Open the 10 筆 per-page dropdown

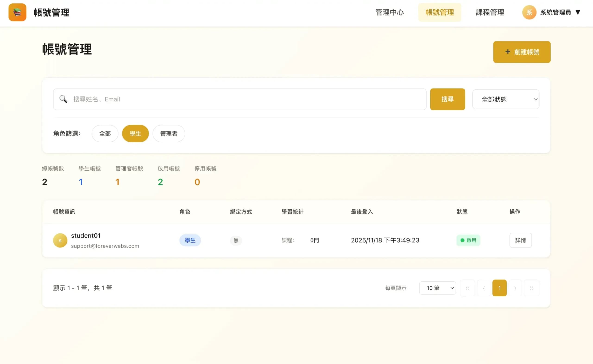click(437, 288)
